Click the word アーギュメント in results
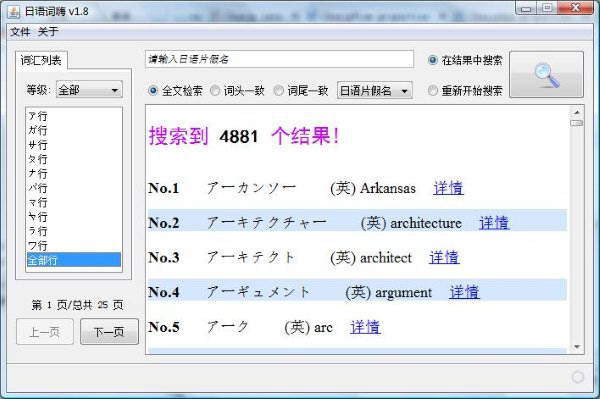The image size is (600, 399). 258,292
